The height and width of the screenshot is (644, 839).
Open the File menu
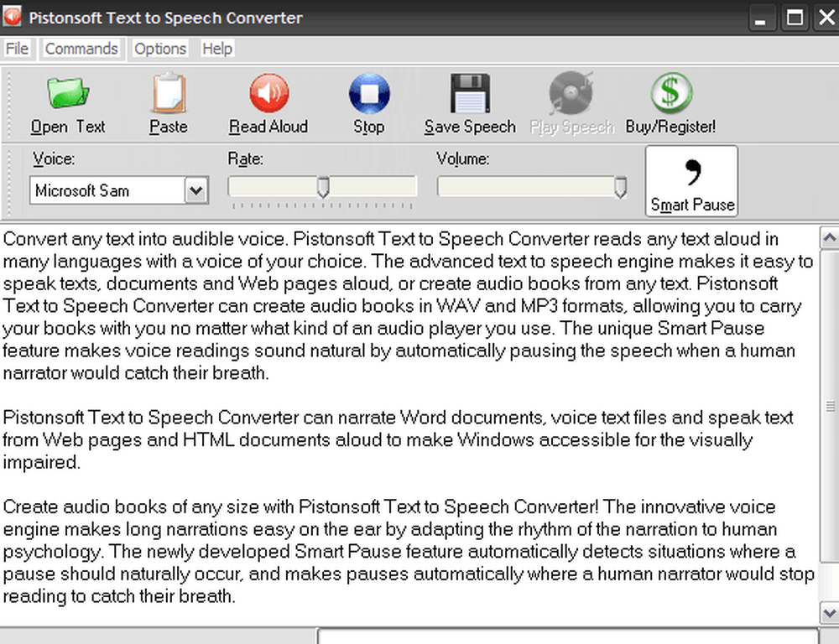17,49
